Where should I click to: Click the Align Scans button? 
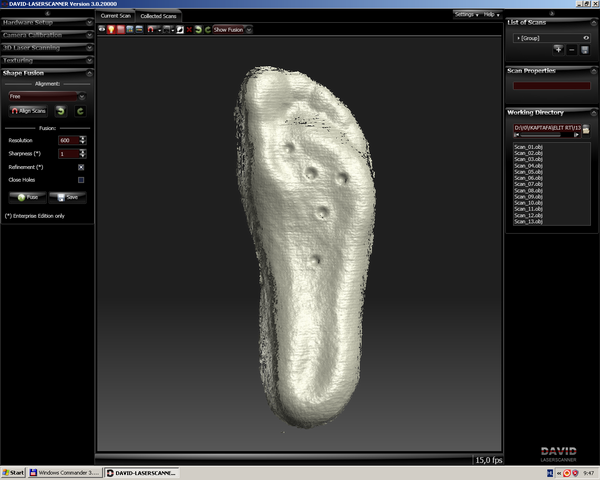pyautogui.click(x=28, y=110)
